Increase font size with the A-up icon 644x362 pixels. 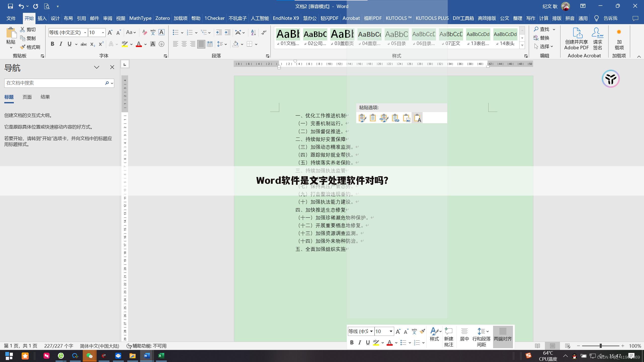point(110,32)
